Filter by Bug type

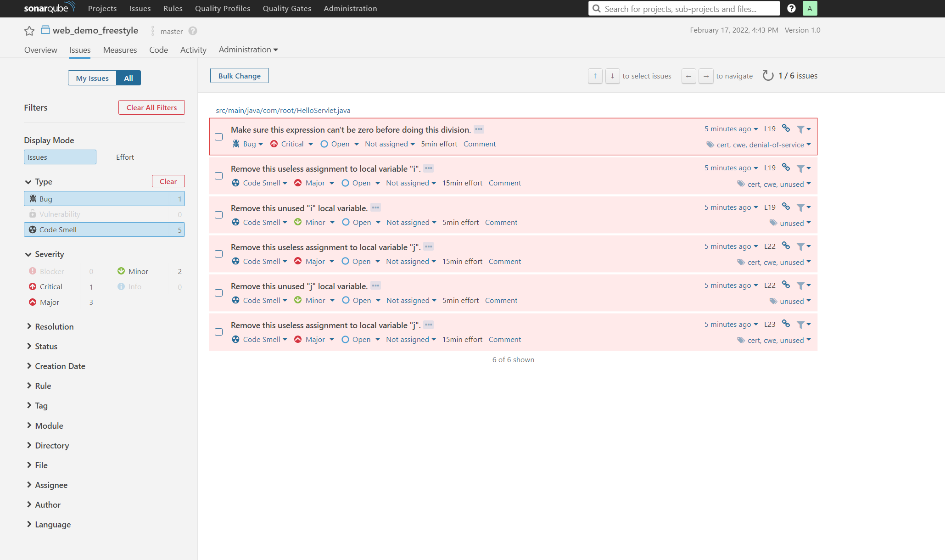click(104, 199)
